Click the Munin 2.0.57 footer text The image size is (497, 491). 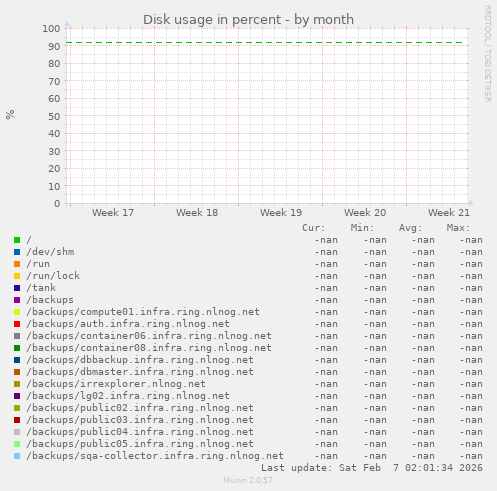click(x=248, y=480)
